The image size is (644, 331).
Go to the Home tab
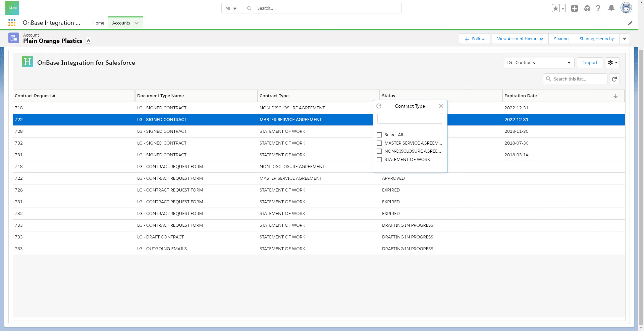(98, 23)
